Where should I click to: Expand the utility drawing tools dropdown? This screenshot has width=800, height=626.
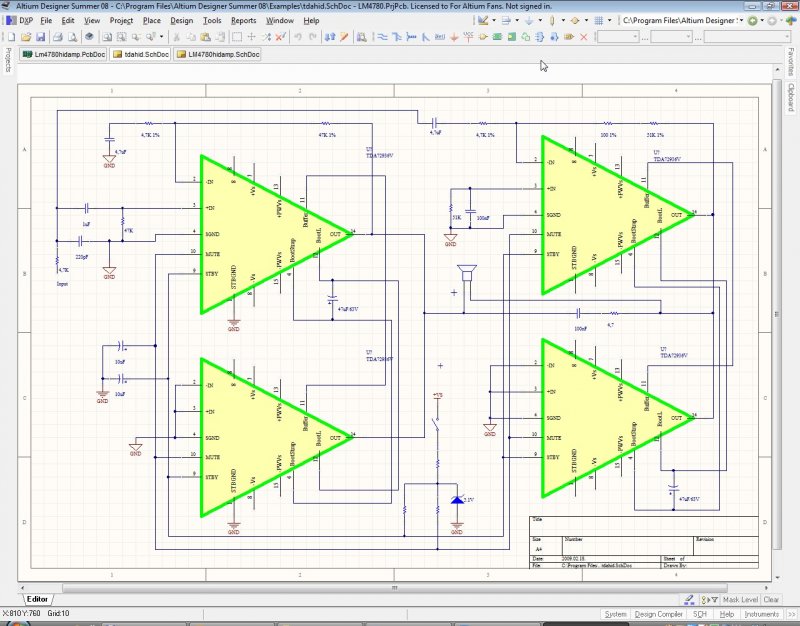tap(494, 20)
